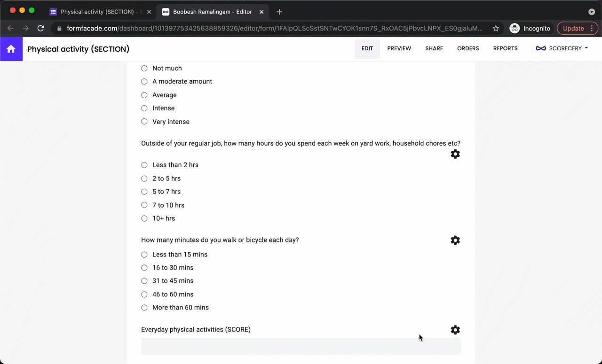Click the Scorecery infinity logo
Image resolution: width=602 pixels, height=364 pixels.
point(541,48)
